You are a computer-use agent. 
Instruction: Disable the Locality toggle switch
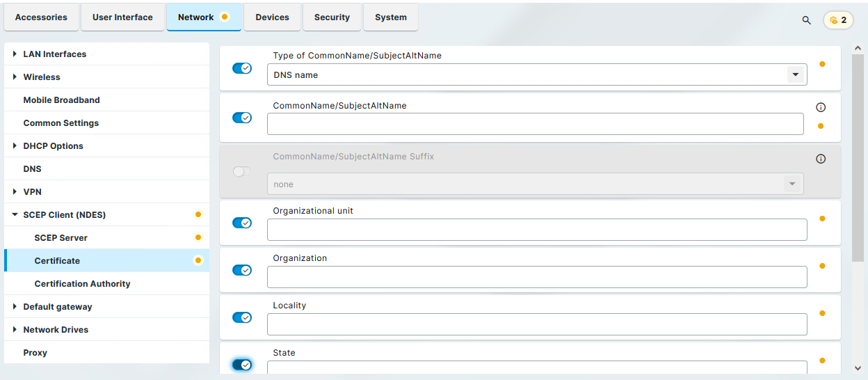241,317
